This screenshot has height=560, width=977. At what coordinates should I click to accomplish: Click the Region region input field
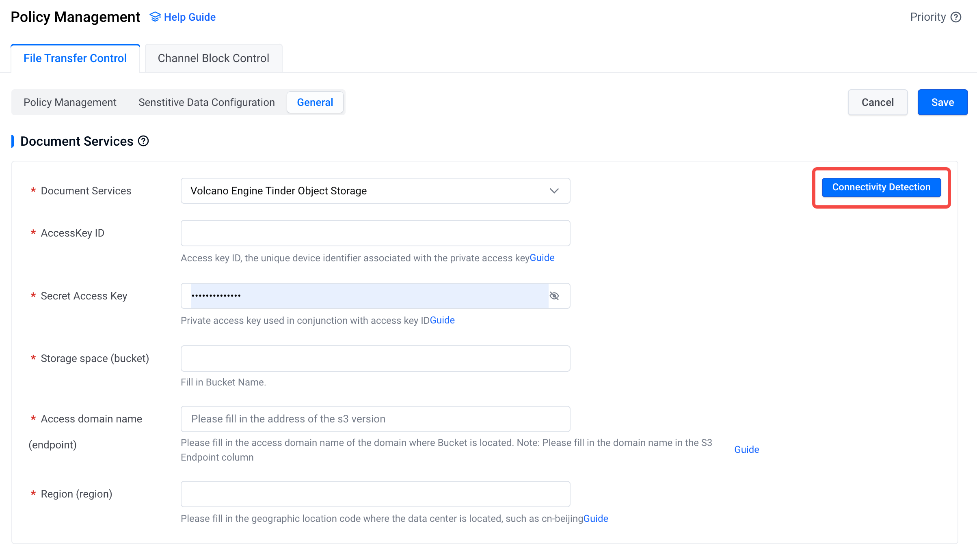coord(375,494)
